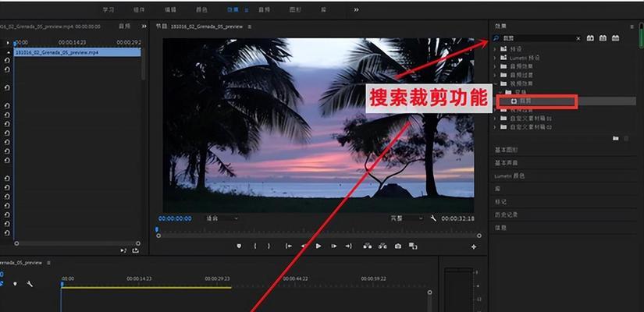Image resolution: width=644 pixels, height=312 pixels.
Task: Jump to the Out point
Action: [x=349, y=246]
